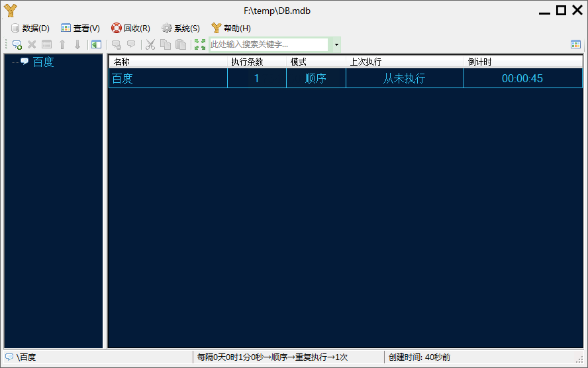Click status text 每隔0天0时1分0秒→顺序→重复执行→1次

click(272, 357)
